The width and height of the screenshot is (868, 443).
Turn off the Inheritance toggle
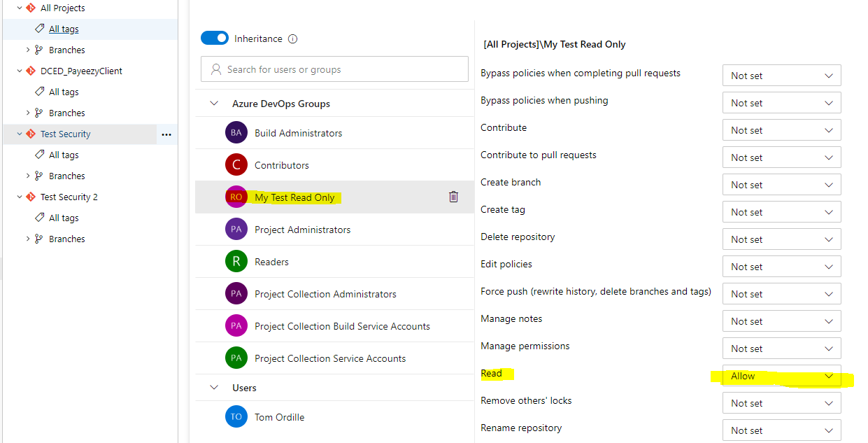(215, 38)
